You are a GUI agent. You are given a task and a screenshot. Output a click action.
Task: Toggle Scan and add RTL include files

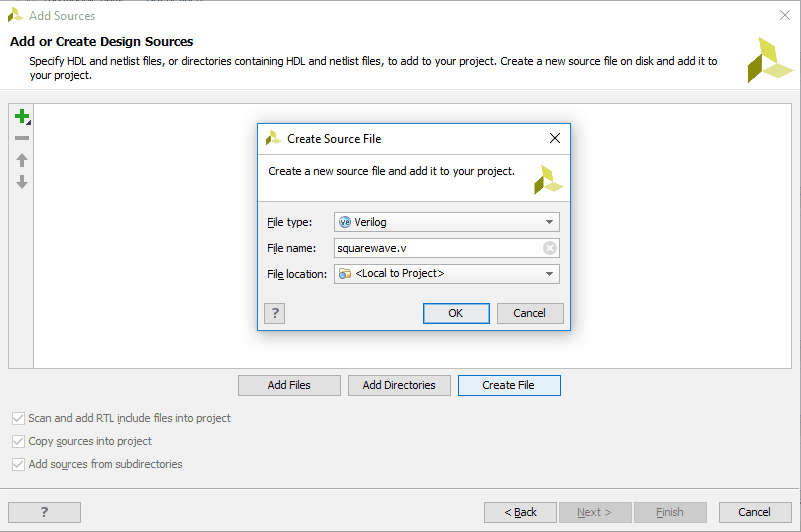pos(18,418)
